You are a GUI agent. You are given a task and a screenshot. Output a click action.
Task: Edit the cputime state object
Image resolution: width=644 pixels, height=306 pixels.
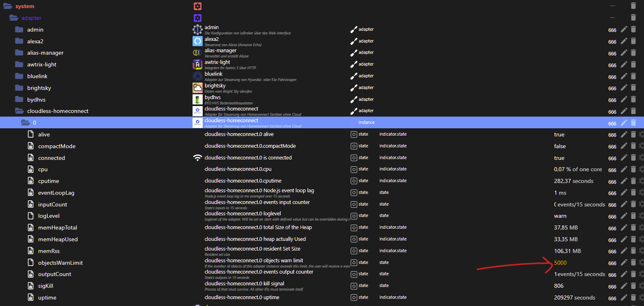click(x=624, y=181)
